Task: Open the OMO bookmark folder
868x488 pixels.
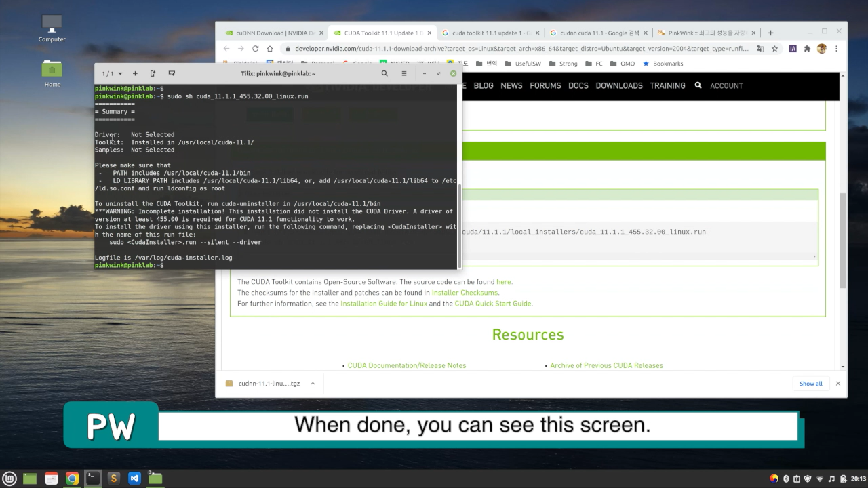Action: tap(622, 64)
